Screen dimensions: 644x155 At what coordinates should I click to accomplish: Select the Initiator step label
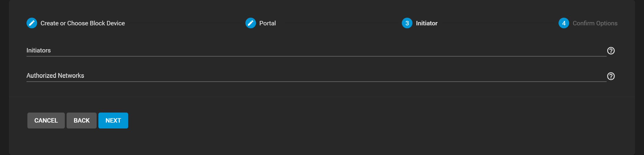[x=427, y=23]
